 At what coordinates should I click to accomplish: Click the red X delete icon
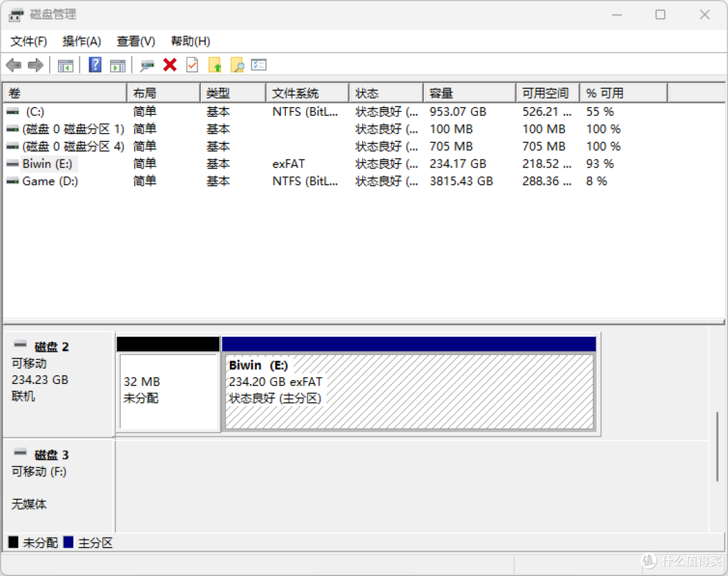click(170, 65)
